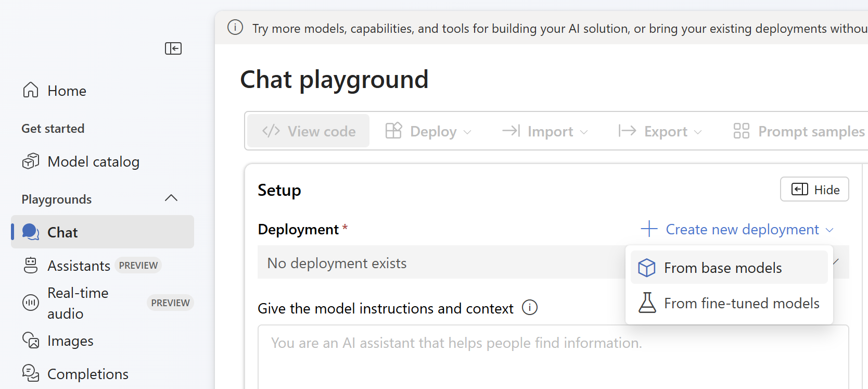Click the 'Deployment' field label

(298, 229)
